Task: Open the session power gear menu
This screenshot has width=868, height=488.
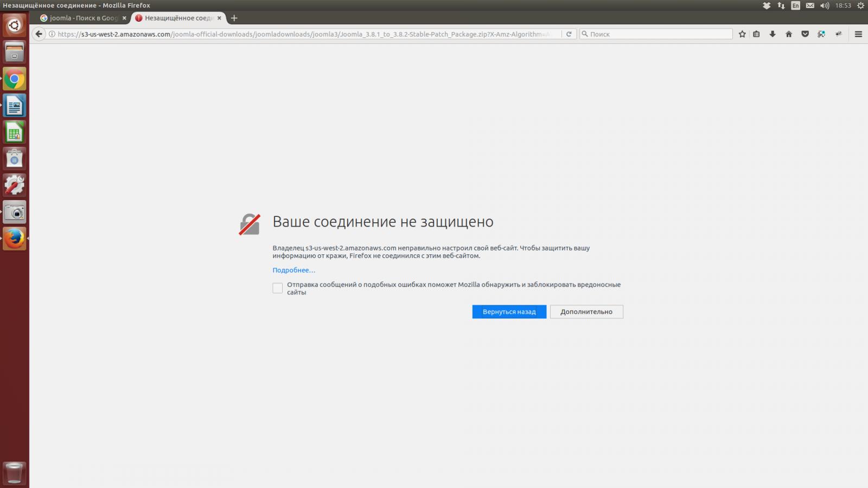Action: [860, 5]
